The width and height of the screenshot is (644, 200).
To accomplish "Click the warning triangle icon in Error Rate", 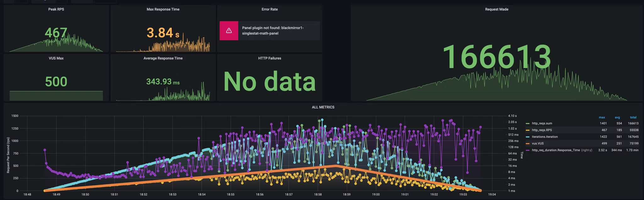I will click(229, 31).
